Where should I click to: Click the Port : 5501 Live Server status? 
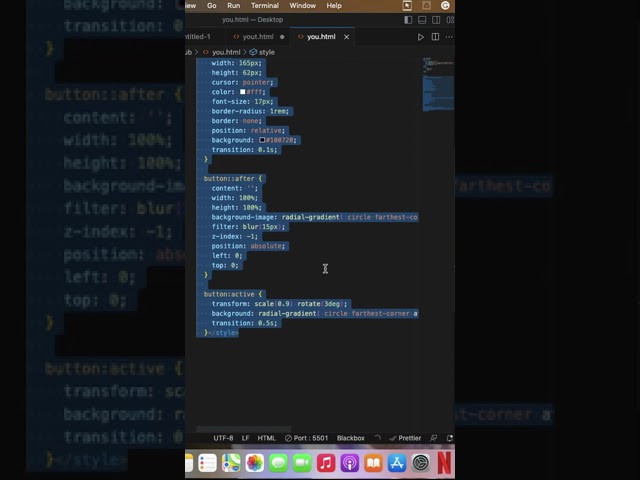pos(307,438)
